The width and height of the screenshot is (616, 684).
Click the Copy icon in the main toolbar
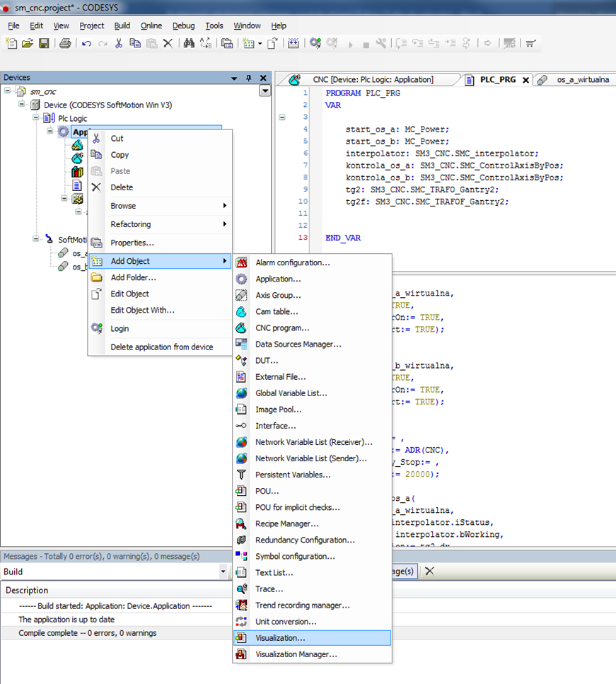tap(135, 43)
